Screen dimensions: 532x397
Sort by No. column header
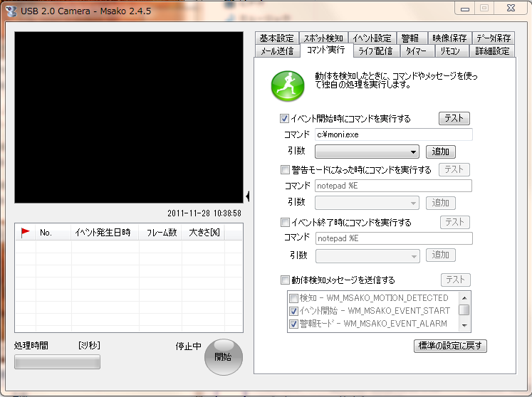(x=53, y=233)
